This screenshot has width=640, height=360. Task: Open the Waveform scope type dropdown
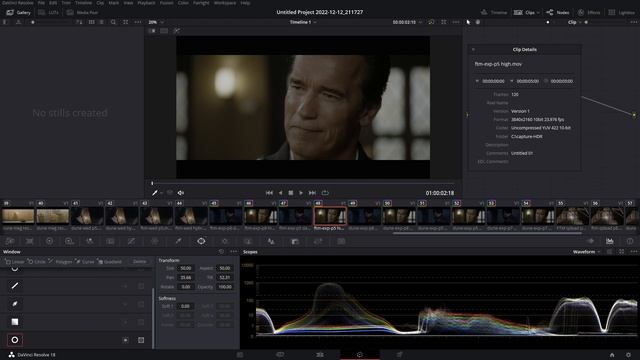587,252
